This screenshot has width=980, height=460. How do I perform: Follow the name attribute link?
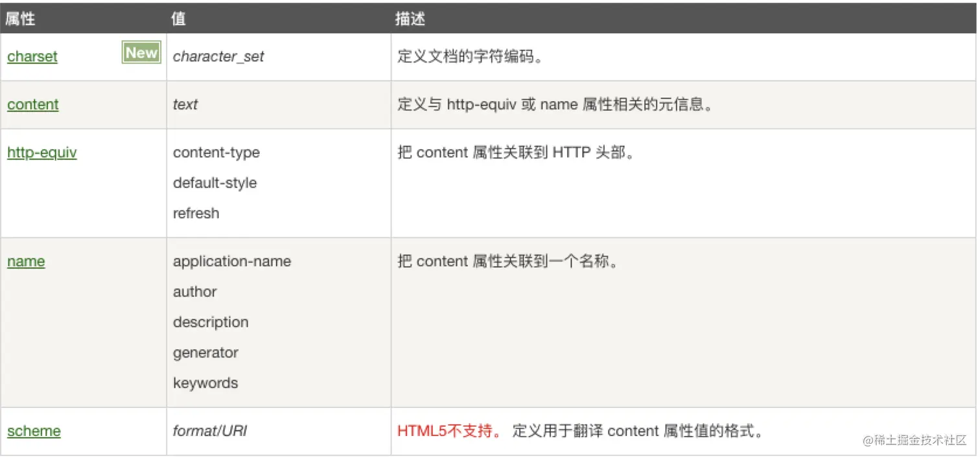coord(26,261)
